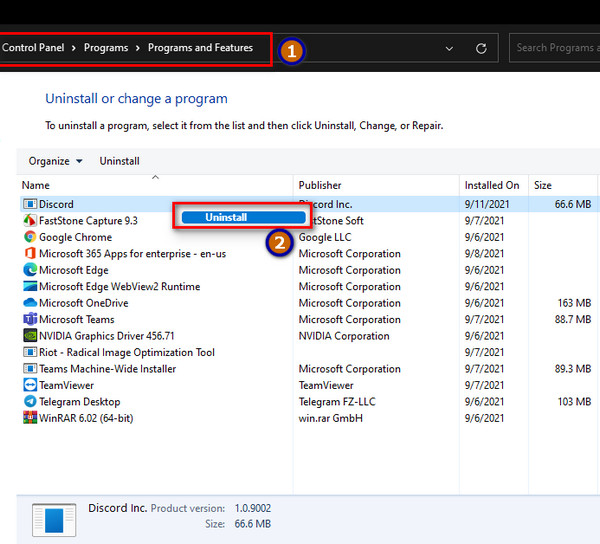600x544 pixels.
Task: Click the Teams Machine-Wide Installer icon
Action: pos(30,369)
